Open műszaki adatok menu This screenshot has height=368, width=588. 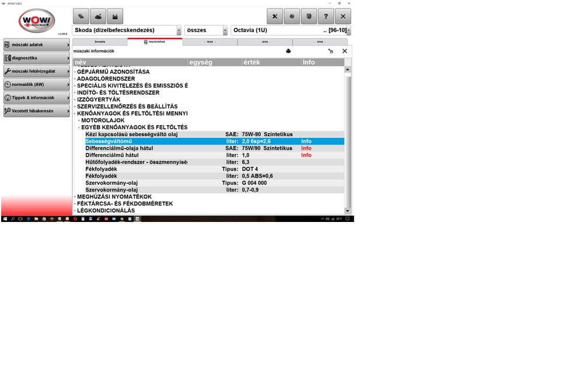click(x=36, y=44)
